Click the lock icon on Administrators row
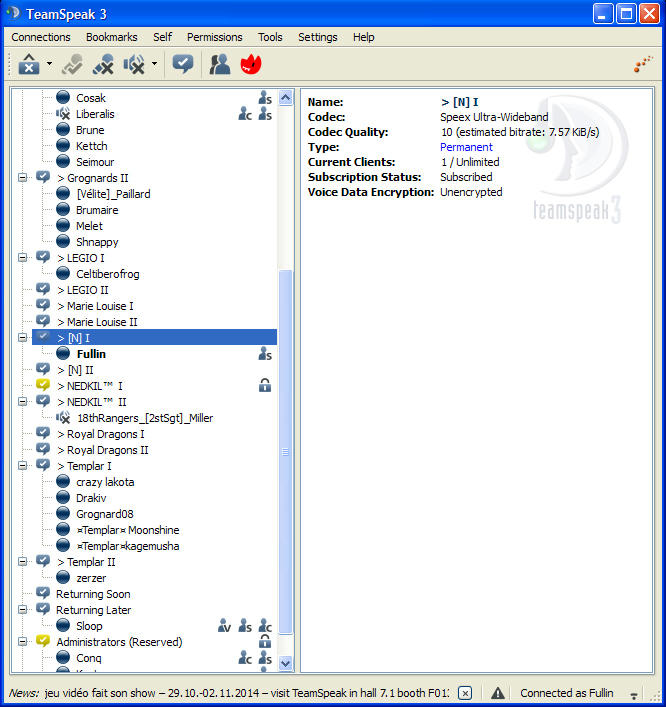Screen dimensions: 666x707 pos(265,641)
